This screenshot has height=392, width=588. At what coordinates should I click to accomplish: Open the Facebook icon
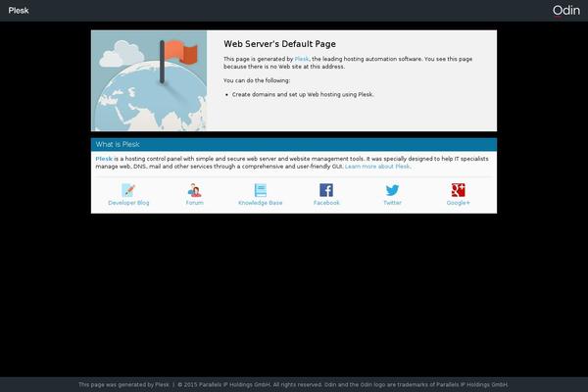point(326,190)
